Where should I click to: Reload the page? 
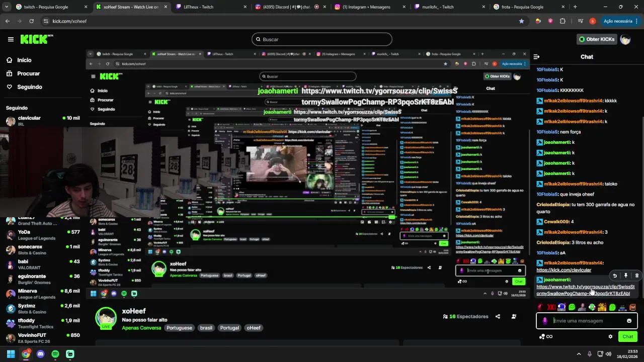(31, 21)
